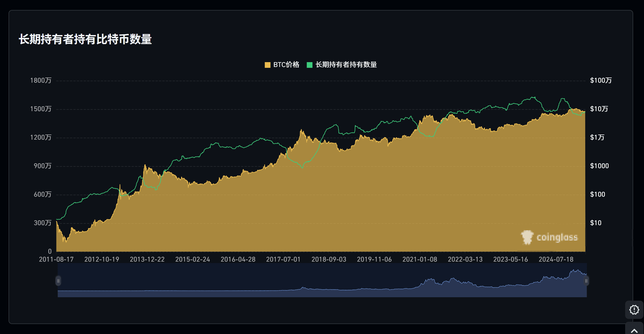Click the 1500万 left axis label
The width and height of the screenshot is (644, 334).
point(41,109)
